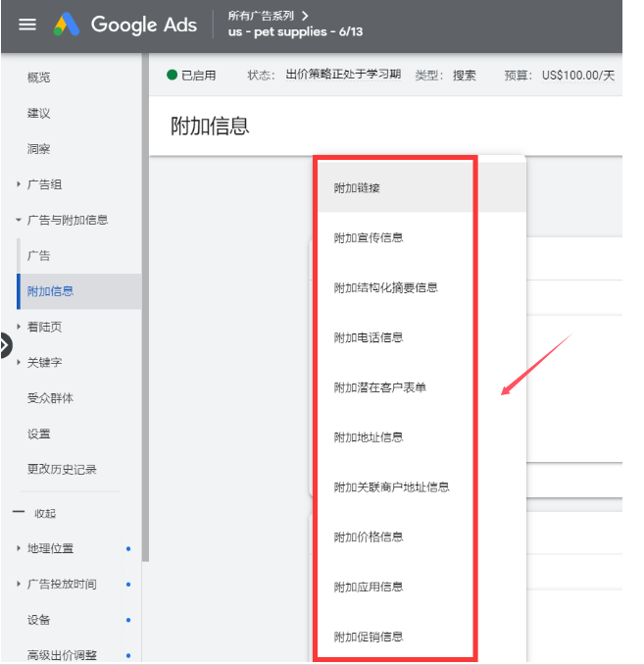Expand the 关键字 navigation section
Image resolution: width=644 pixels, height=665 pixels.
[19, 362]
